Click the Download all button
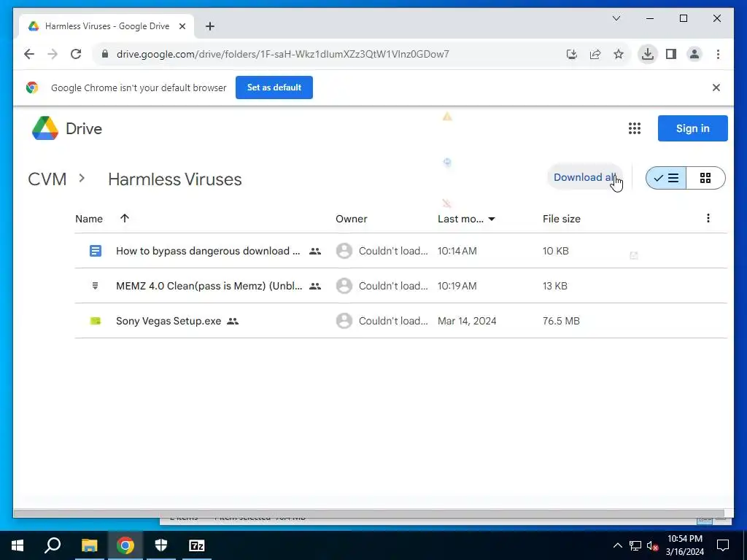Viewport: 747px width, 560px height. click(585, 178)
